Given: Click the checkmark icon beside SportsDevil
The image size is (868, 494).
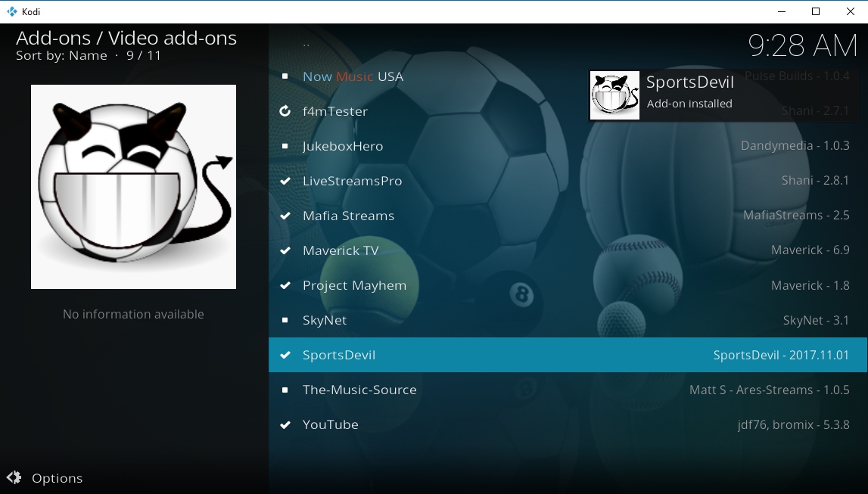Looking at the screenshot, I should pos(285,355).
